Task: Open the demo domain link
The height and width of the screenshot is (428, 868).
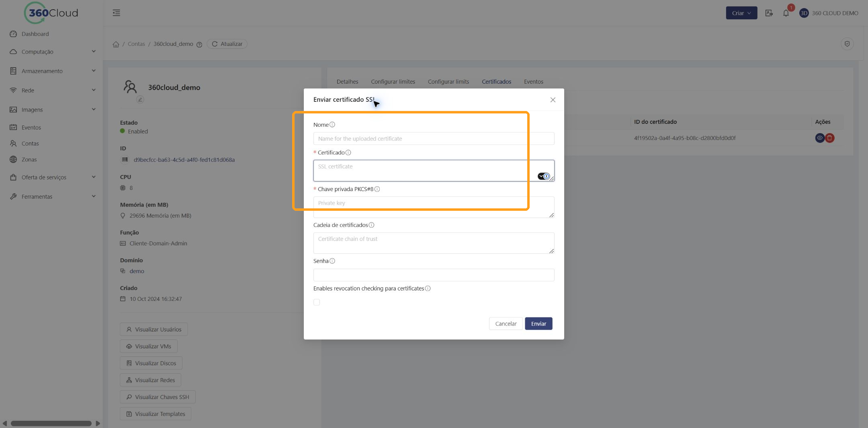Action: (137, 271)
